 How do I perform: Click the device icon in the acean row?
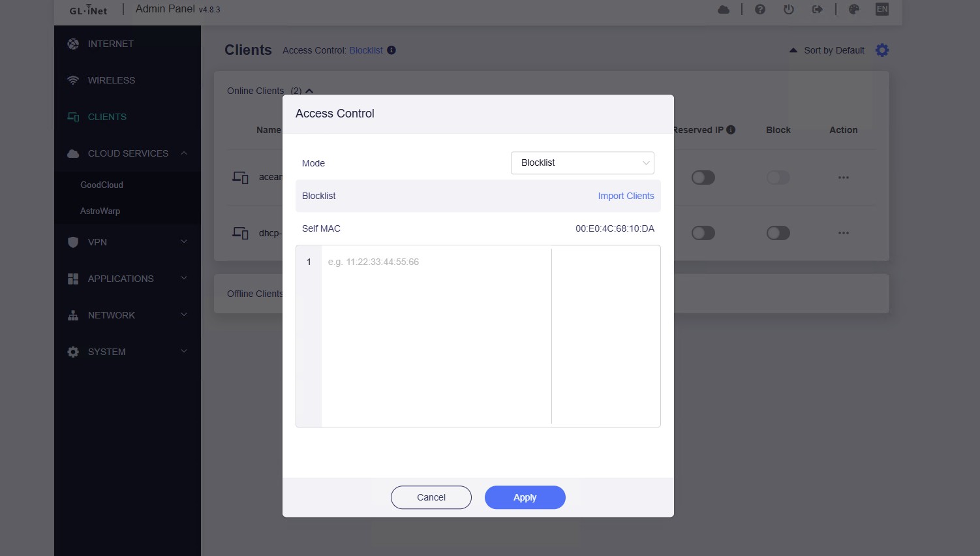(x=241, y=178)
